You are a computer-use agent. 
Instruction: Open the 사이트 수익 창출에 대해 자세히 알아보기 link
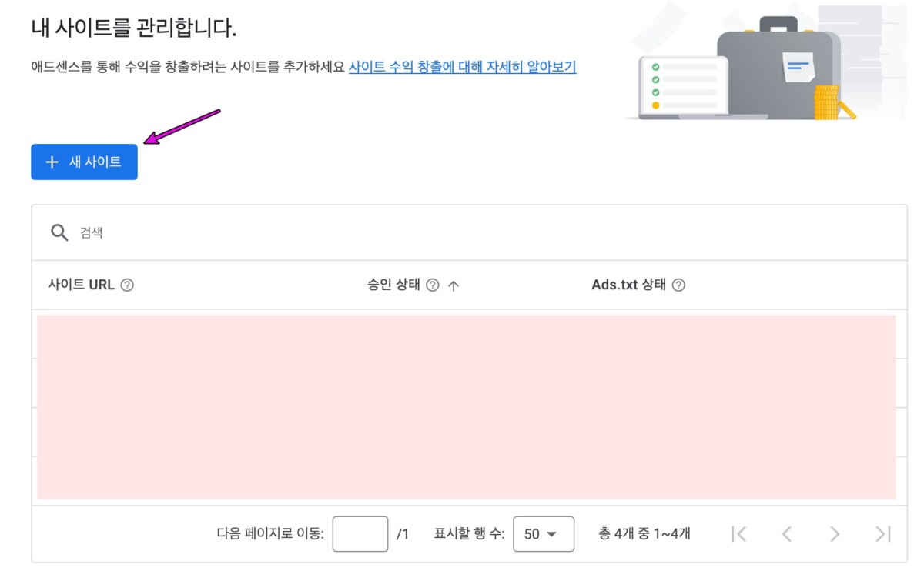click(x=462, y=67)
